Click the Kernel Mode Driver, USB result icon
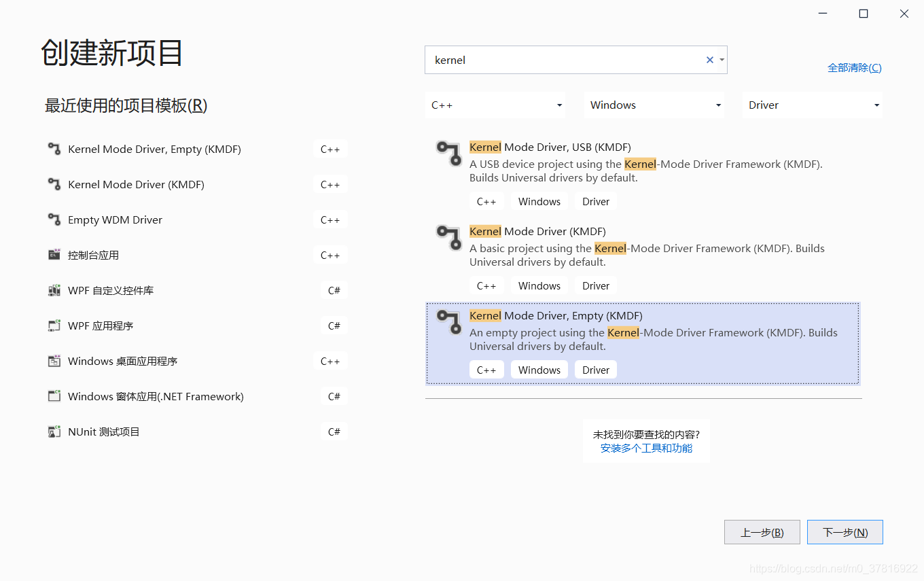924x581 pixels. [x=448, y=153]
